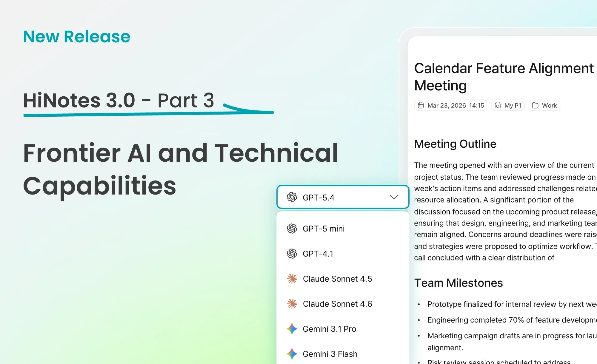
Task: Click the chevron arrow in model selector
Action: pyautogui.click(x=394, y=197)
